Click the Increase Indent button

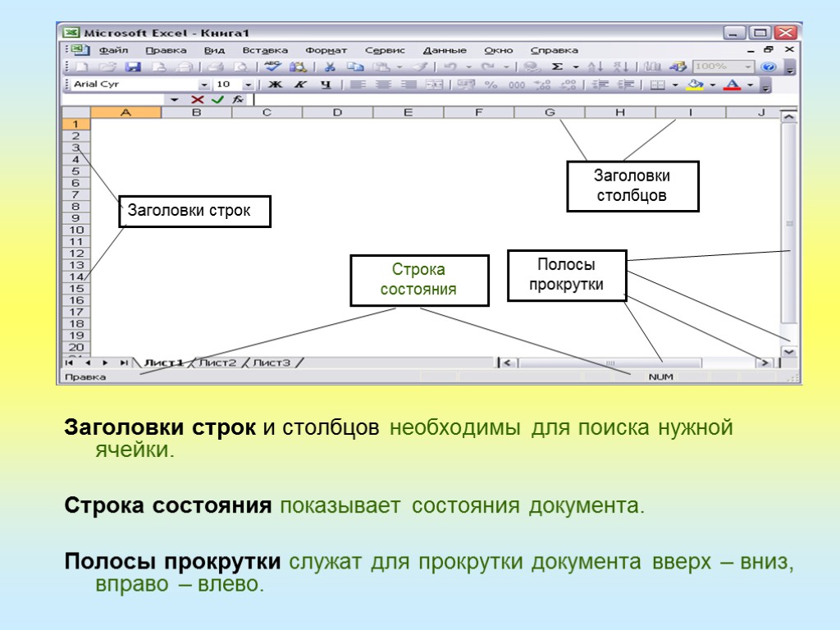[x=626, y=84]
